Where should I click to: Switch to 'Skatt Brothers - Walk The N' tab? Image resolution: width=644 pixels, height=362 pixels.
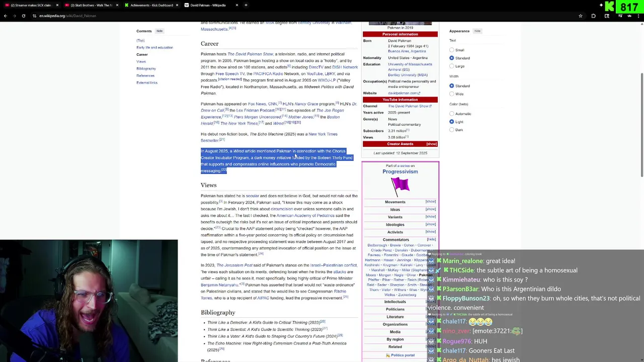tap(91, 5)
